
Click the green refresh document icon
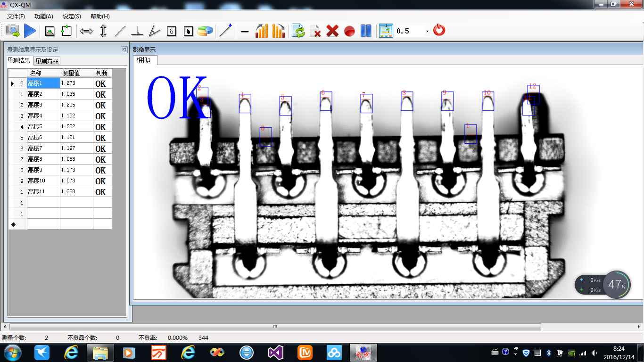point(298,31)
